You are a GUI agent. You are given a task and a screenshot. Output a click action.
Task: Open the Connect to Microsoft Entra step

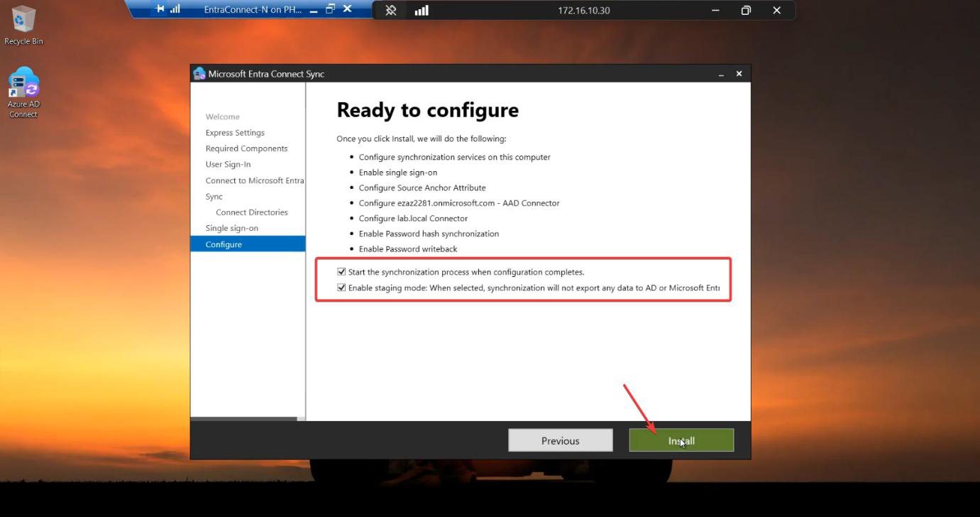pyautogui.click(x=255, y=180)
